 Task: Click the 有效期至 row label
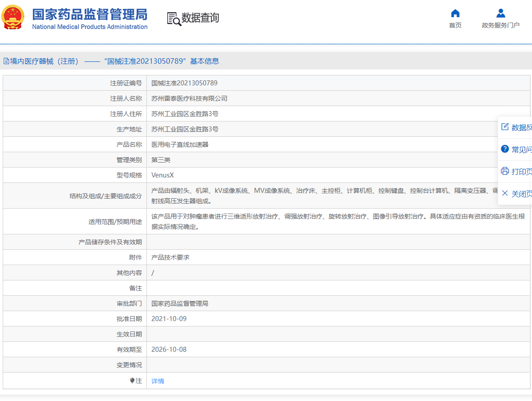click(129, 350)
